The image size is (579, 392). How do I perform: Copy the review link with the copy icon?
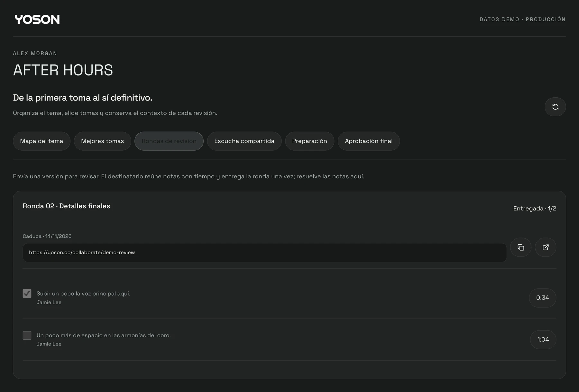pos(521,247)
